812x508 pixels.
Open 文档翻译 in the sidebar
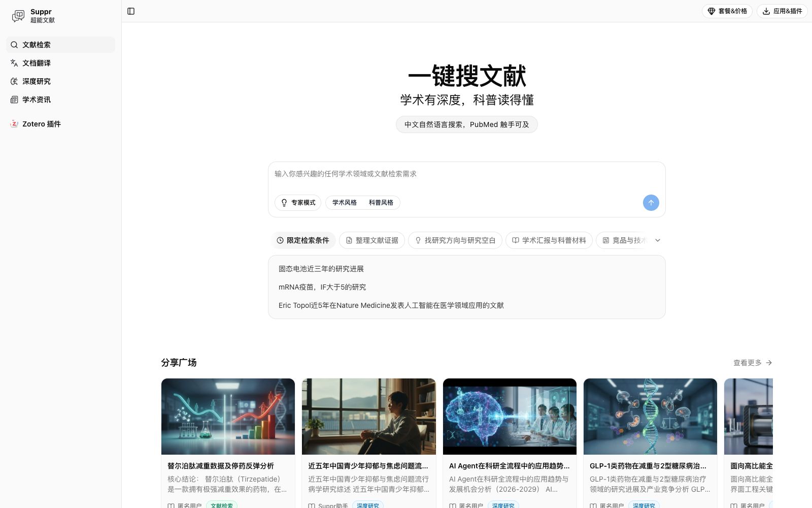[60, 63]
